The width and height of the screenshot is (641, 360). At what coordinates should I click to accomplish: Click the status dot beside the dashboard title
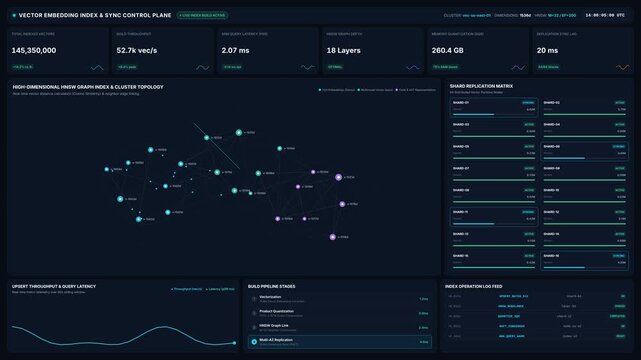coord(14,16)
